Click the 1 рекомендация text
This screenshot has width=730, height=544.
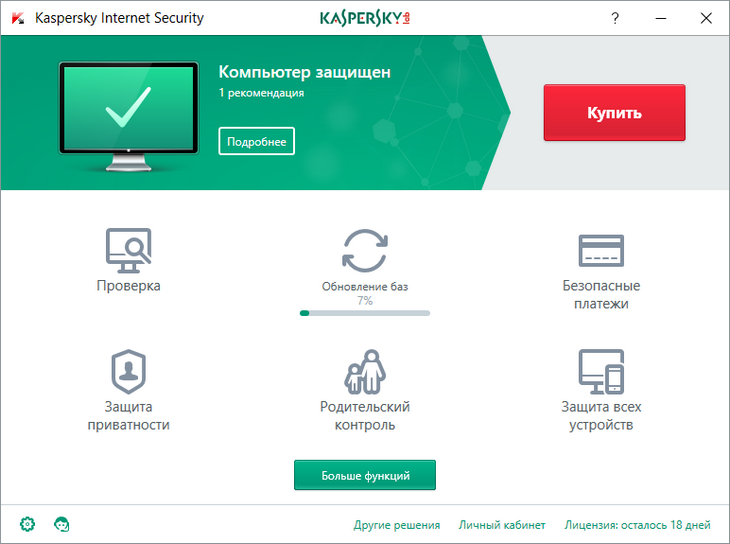click(x=261, y=93)
